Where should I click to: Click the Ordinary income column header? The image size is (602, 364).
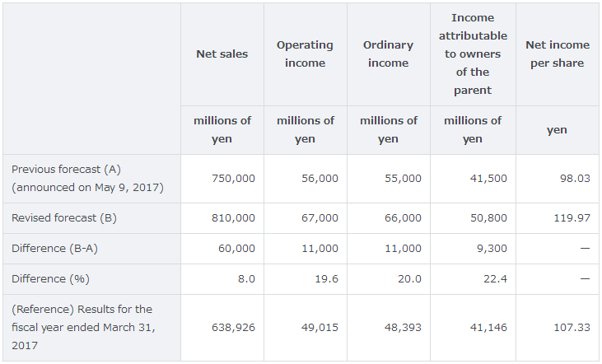point(388,54)
